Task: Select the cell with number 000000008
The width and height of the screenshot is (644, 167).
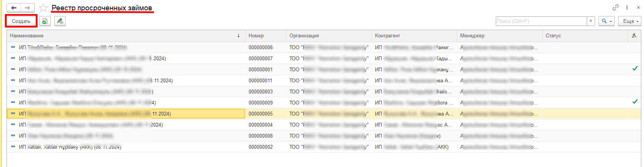Action: point(265,136)
